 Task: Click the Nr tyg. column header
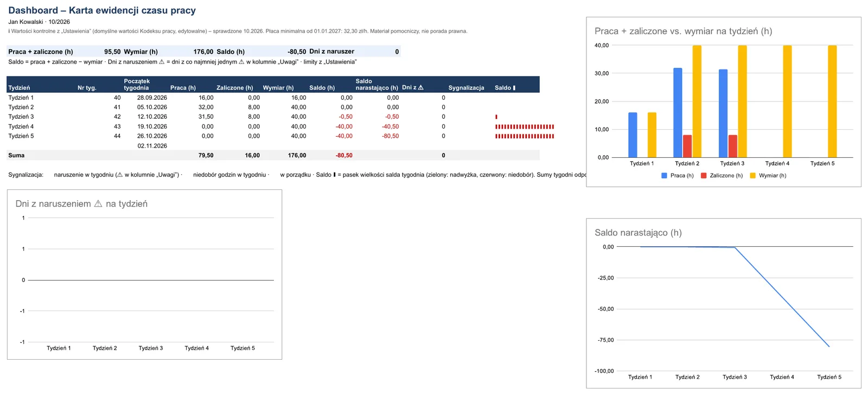(x=87, y=88)
